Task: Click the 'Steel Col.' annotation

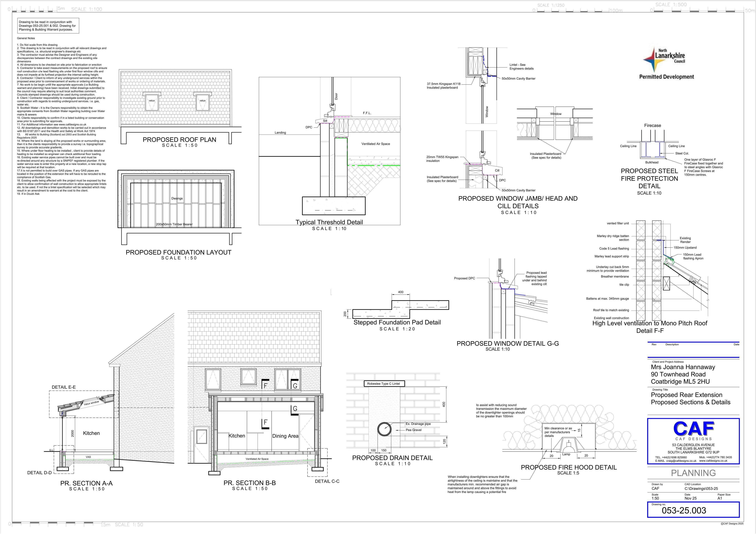Action: [682, 153]
